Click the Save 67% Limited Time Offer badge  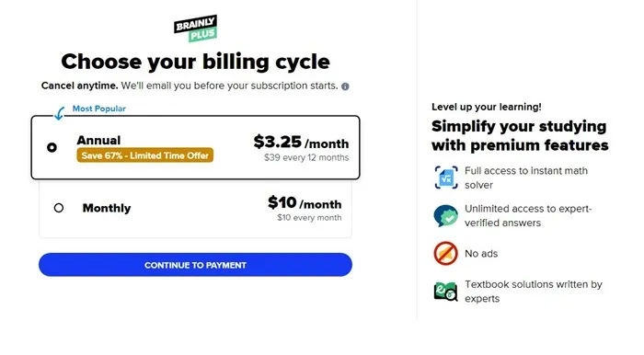pos(145,155)
